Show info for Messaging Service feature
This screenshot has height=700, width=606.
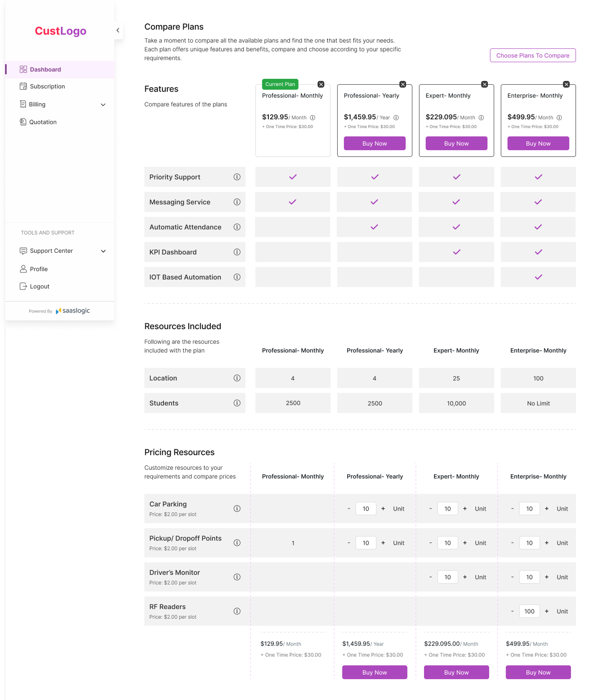(237, 202)
